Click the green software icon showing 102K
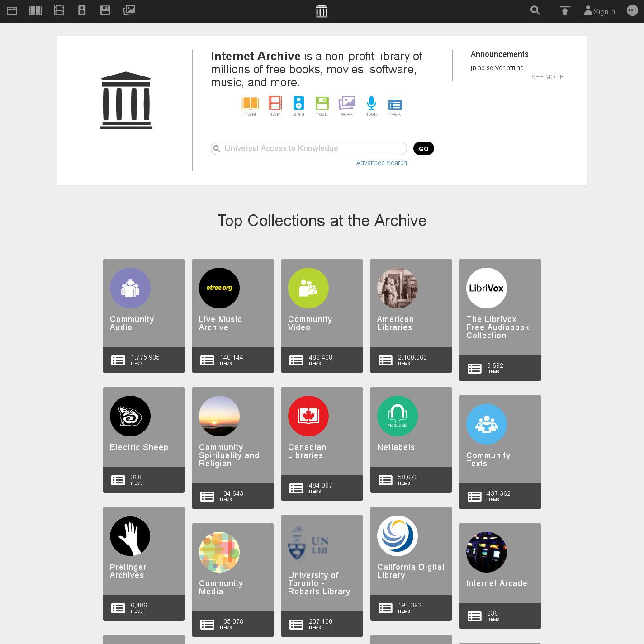The width and height of the screenshot is (644, 644). coord(322,104)
